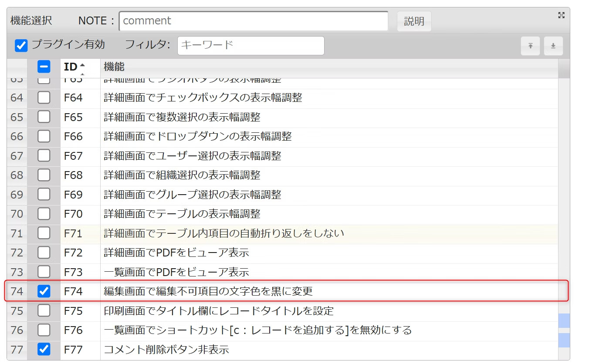Select text 一覧画面でPDFをビューア表示

(176, 272)
